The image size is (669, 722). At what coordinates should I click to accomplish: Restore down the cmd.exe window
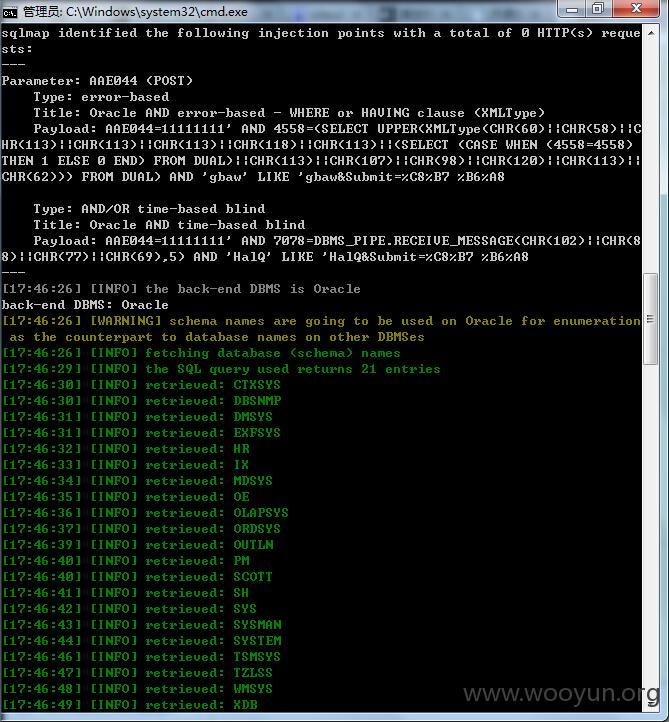pyautogui.click(x=599, y=9)
